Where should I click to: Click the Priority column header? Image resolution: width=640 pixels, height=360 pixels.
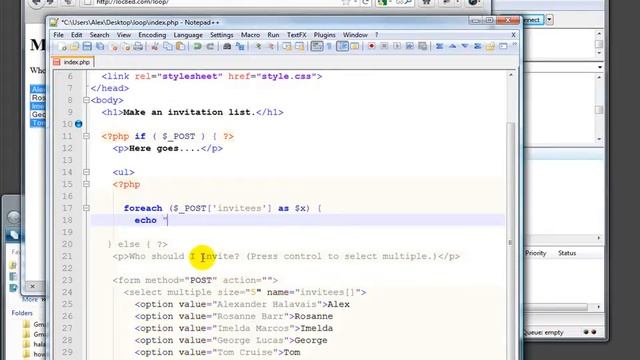click(x=535, y=253)
